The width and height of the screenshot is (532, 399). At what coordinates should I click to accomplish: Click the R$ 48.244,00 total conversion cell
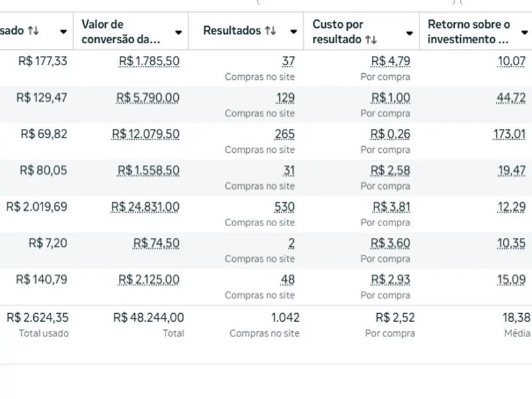pos(148,318)
